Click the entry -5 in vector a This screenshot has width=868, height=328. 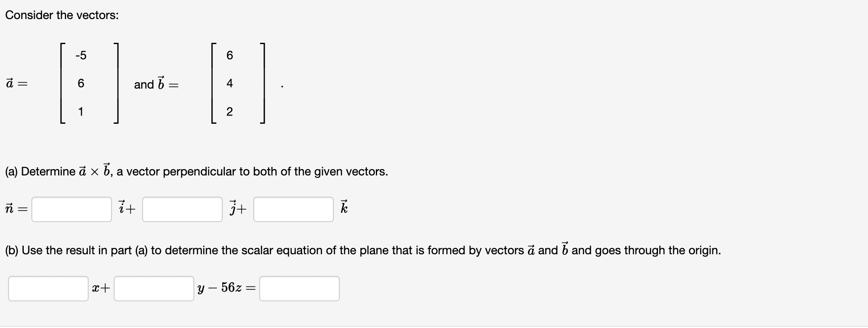coord(81,55)
